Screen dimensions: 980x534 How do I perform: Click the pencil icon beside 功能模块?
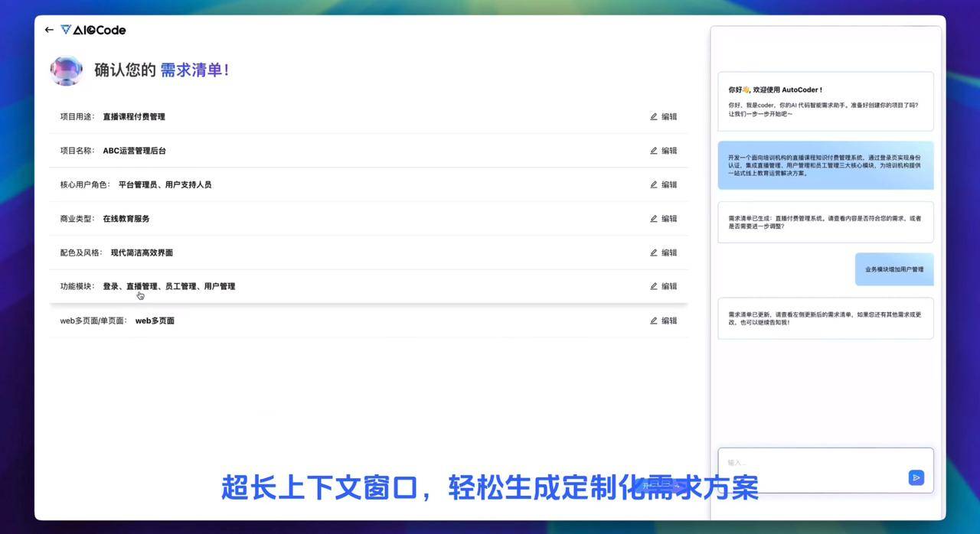(x=654, y=286)
